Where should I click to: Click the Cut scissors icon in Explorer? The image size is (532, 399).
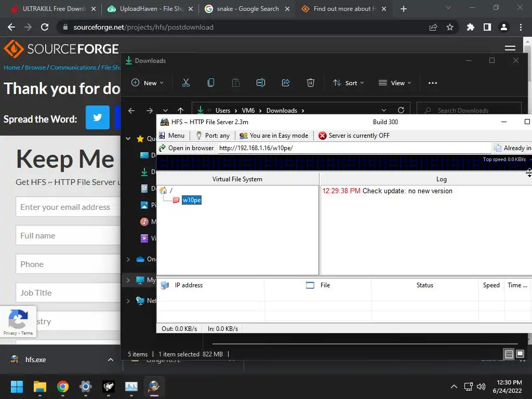(x=186, y=83)
